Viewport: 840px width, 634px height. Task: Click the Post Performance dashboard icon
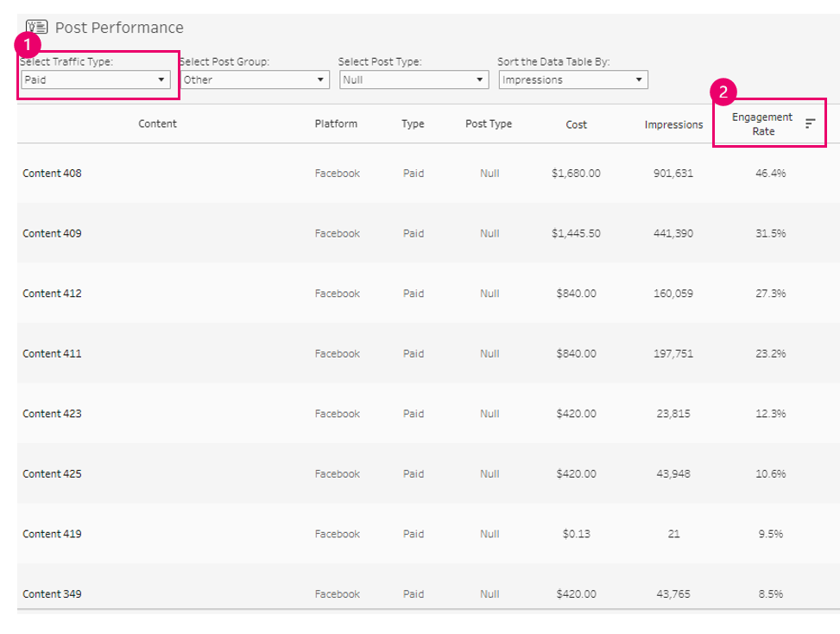[37, 27]
